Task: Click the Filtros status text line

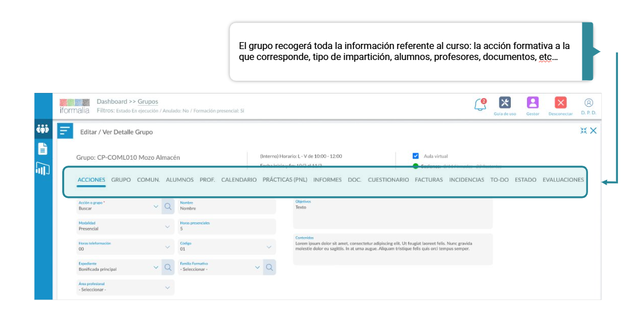Action: click(x=171, y=111)
